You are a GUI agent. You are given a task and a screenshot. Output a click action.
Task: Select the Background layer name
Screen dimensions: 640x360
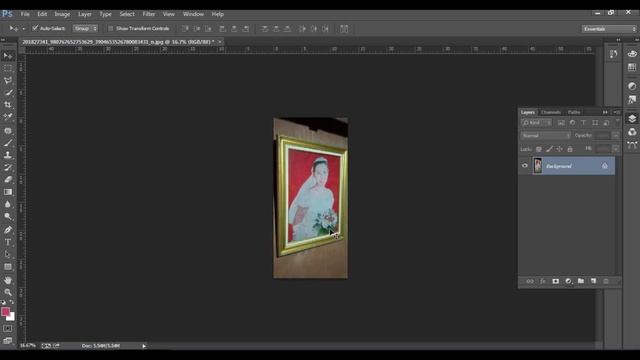click(x=559, y=166)
